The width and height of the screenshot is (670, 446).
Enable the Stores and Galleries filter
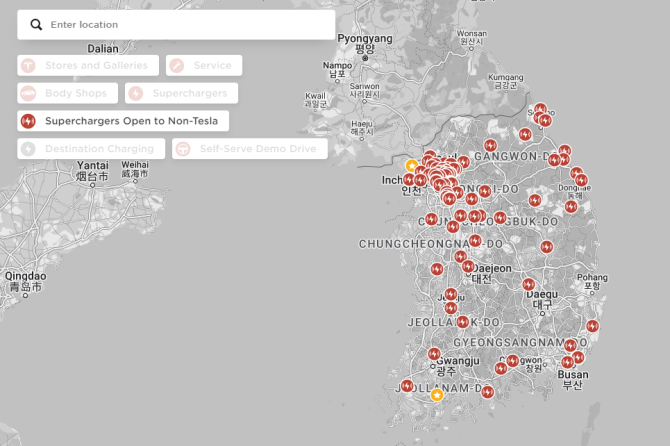click(88, 66)
